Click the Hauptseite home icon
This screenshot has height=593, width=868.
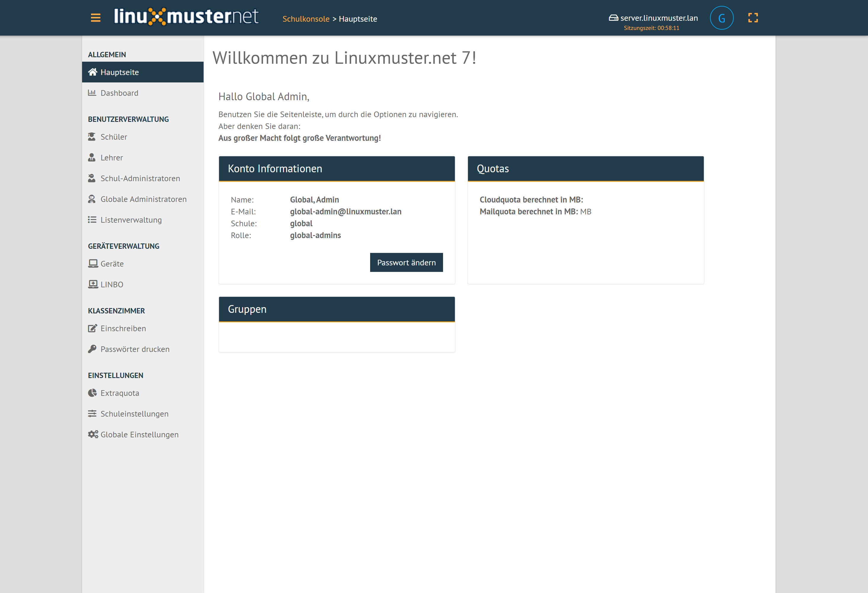(93, 72)
